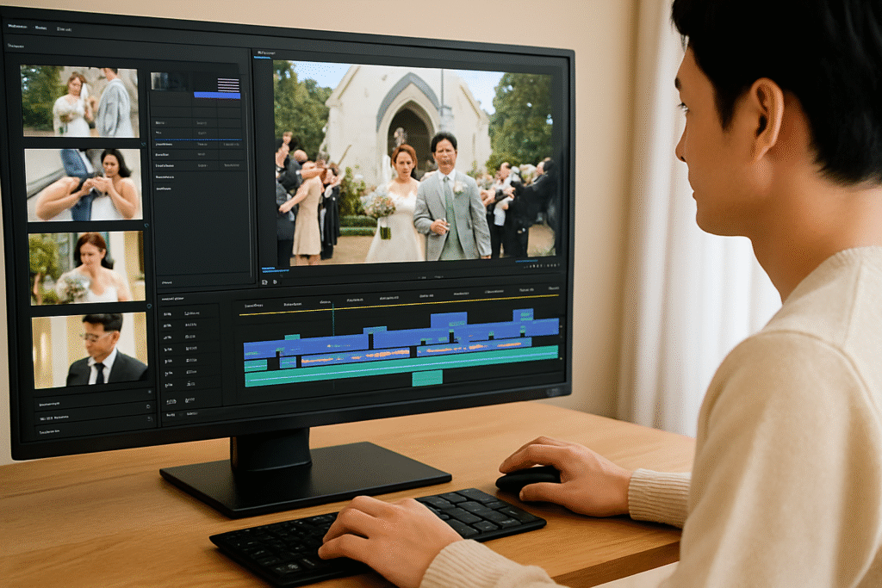Select the thumbnail of man in black suit

pos(90,350)
